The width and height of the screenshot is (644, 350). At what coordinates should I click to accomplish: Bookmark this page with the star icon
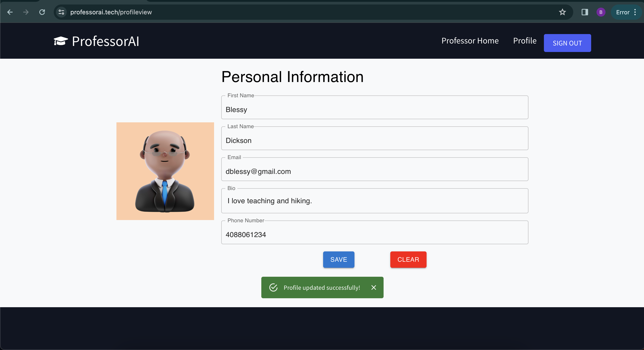pos(562,12)
